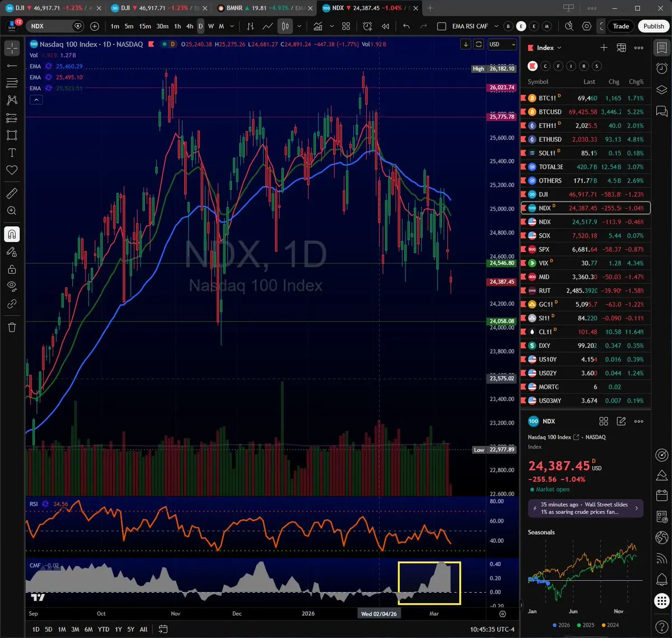The image size is (672, 638).
Task: Enable the C flag list filter
Action: [x=545, y=66]
